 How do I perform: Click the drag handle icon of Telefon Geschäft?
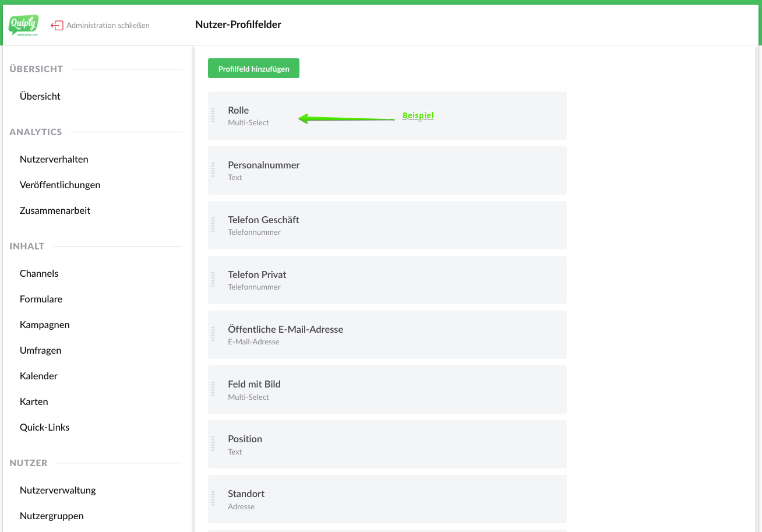[213, 225]
